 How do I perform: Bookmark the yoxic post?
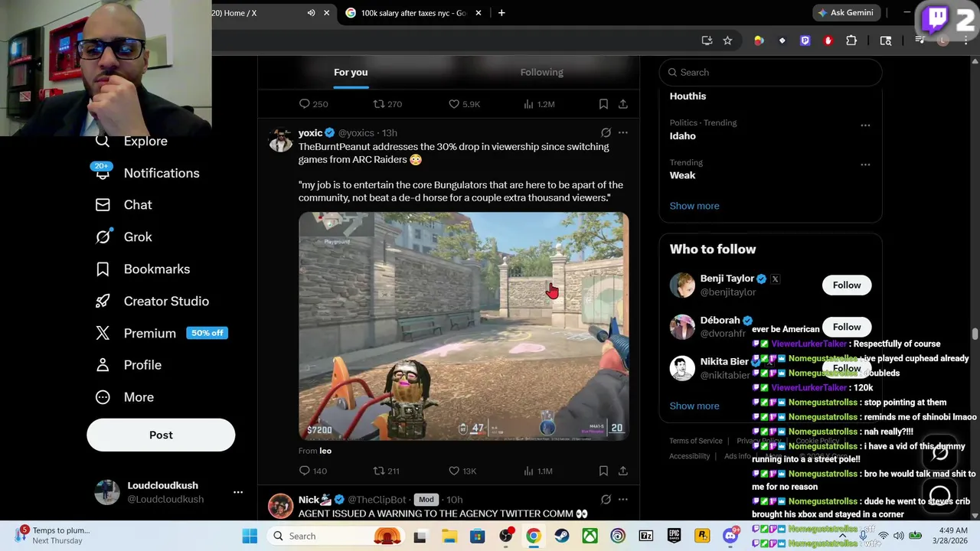603,471
